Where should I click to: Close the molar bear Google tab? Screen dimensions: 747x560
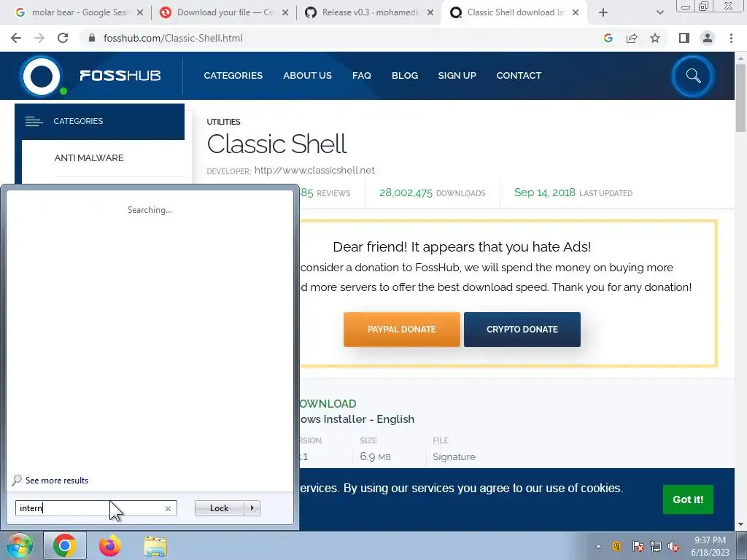140,13
